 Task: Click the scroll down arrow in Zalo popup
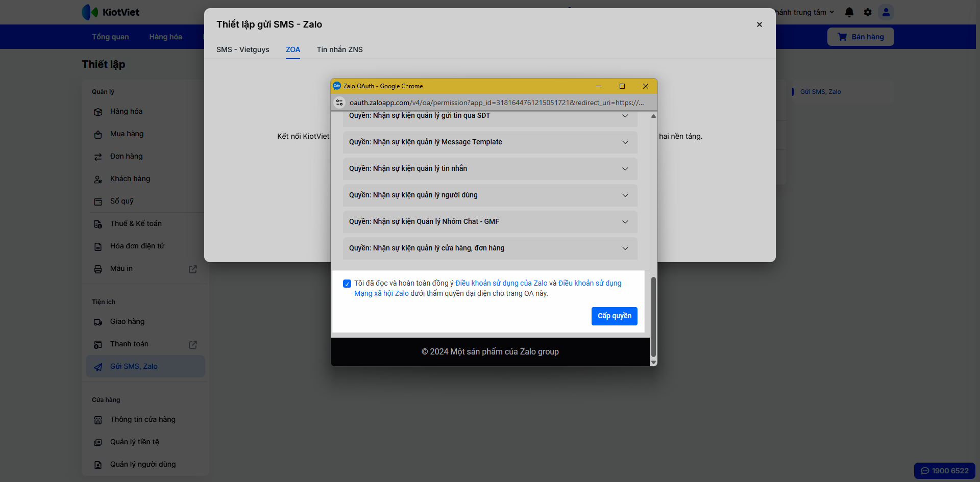653,362
